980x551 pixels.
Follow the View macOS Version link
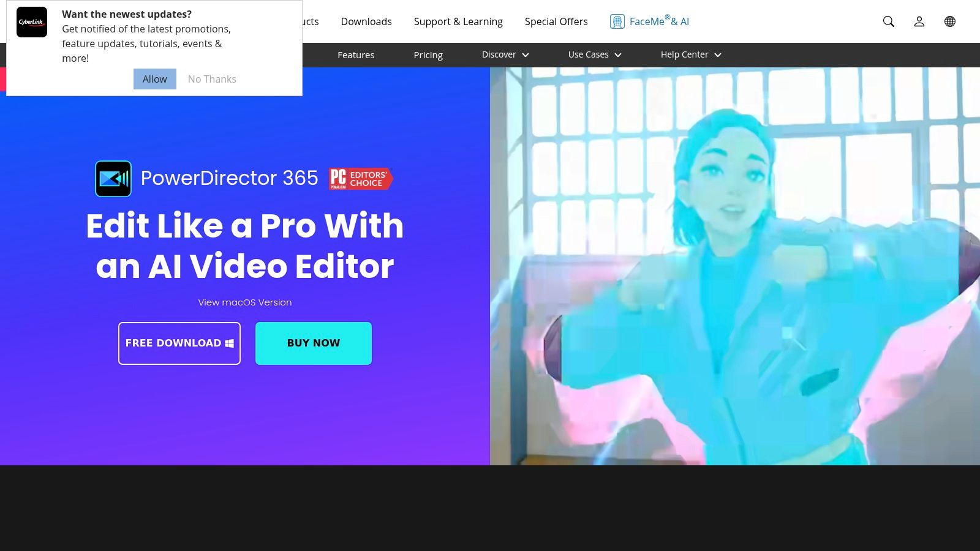245,302
